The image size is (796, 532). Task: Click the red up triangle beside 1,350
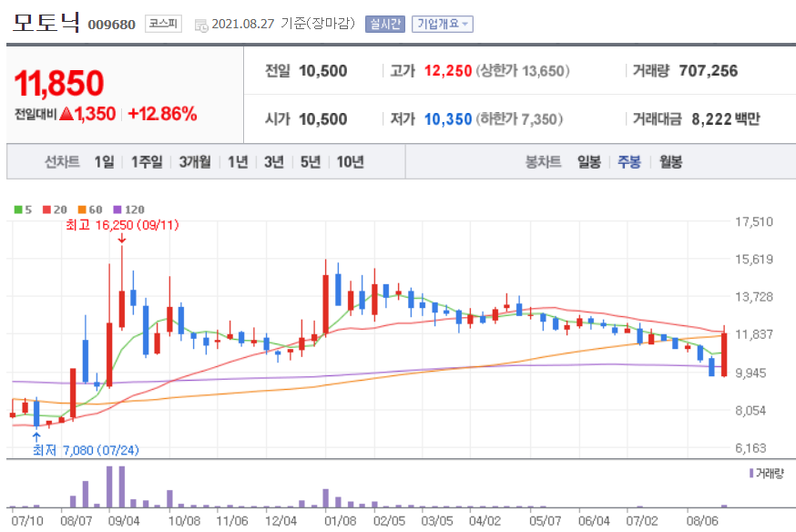(x=66, y=114)
